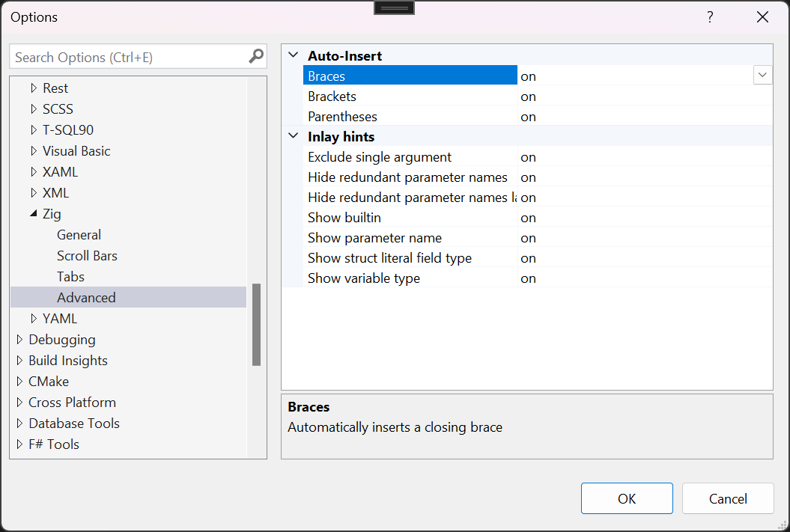Expand the Debugging category
This screenshot has height=532, width=790.
tap(19, 339)
